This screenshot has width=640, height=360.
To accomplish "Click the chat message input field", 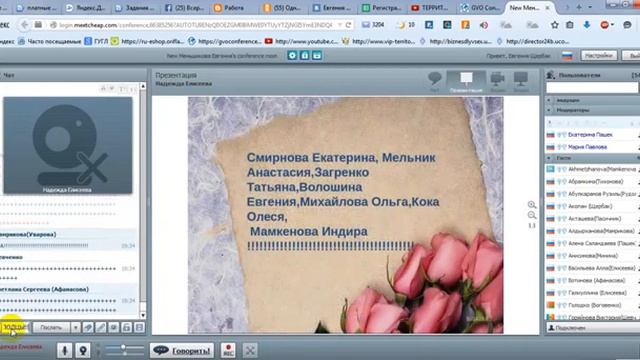I will click(15, 327).
